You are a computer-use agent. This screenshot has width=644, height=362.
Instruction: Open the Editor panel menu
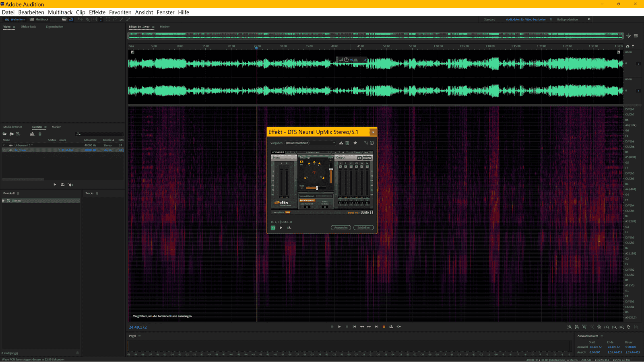coord(153,27)
